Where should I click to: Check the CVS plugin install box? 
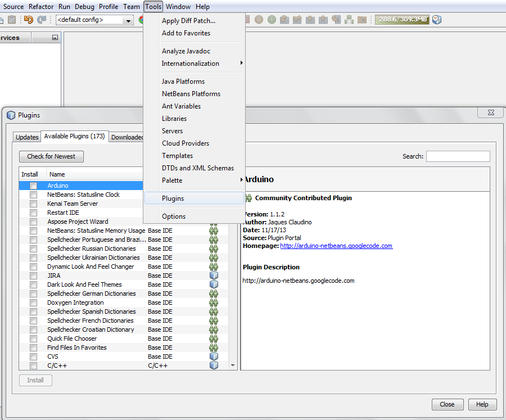tap(33, 356)
